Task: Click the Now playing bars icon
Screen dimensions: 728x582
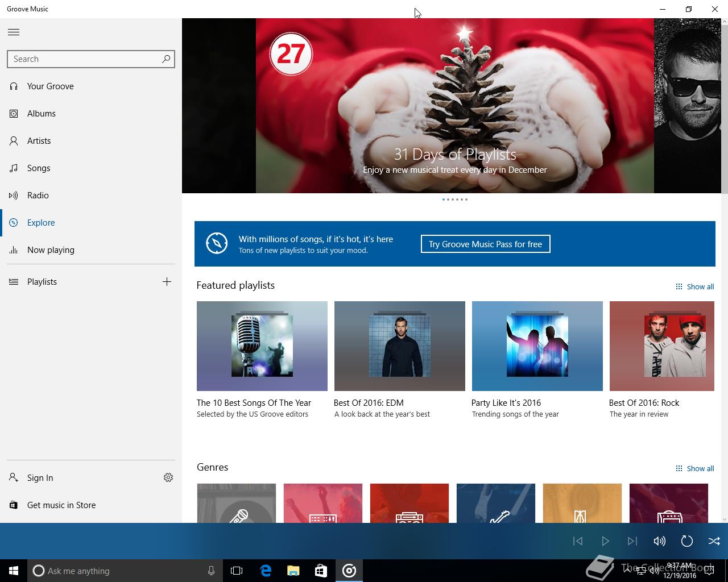Action: 14,250
